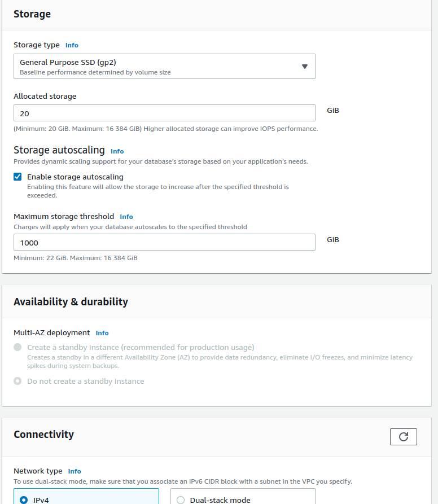Viewport: 438px width, 504px height.
Task: Open Info link for Storage autoscaling
Action: (117, 151)
